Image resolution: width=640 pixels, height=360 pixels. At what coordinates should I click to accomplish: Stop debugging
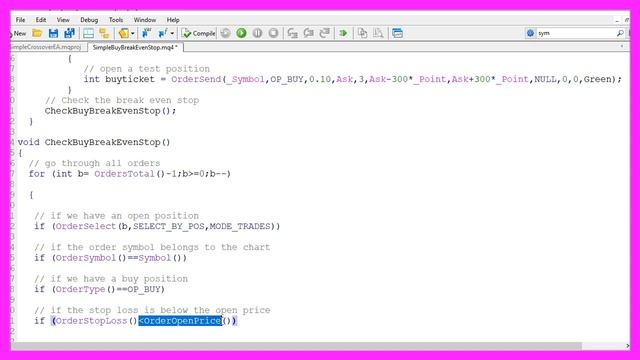[x=273, y=33]
